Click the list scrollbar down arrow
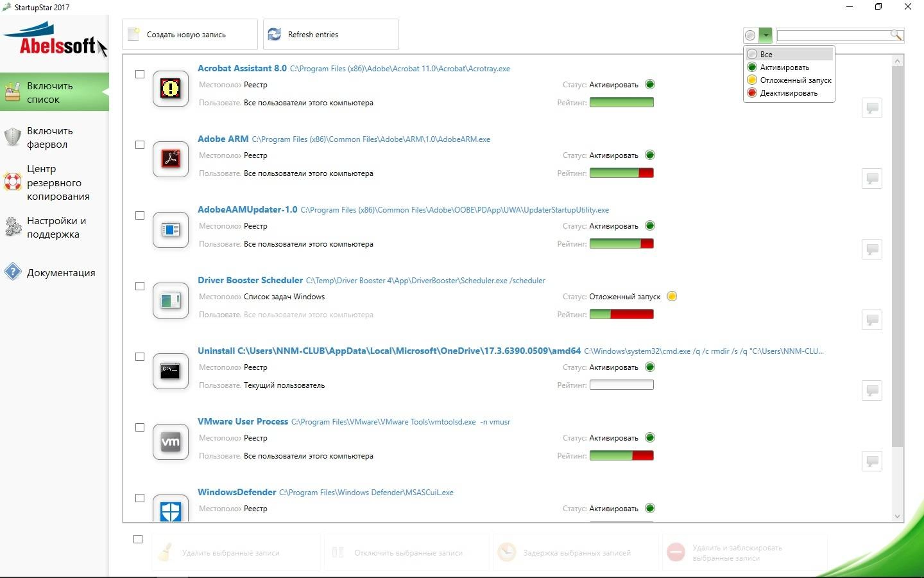This screenshot has height=578, width=924. click(x=897, y=516)
